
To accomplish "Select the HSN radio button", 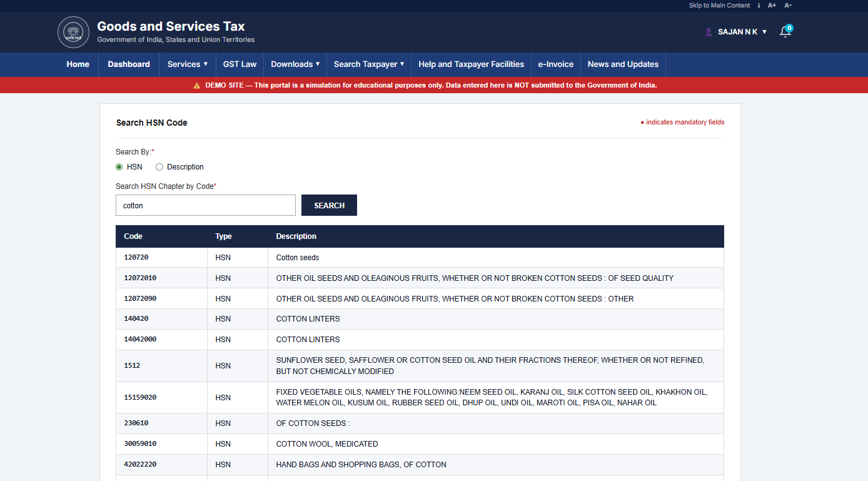I will click(x=119, y=167).
